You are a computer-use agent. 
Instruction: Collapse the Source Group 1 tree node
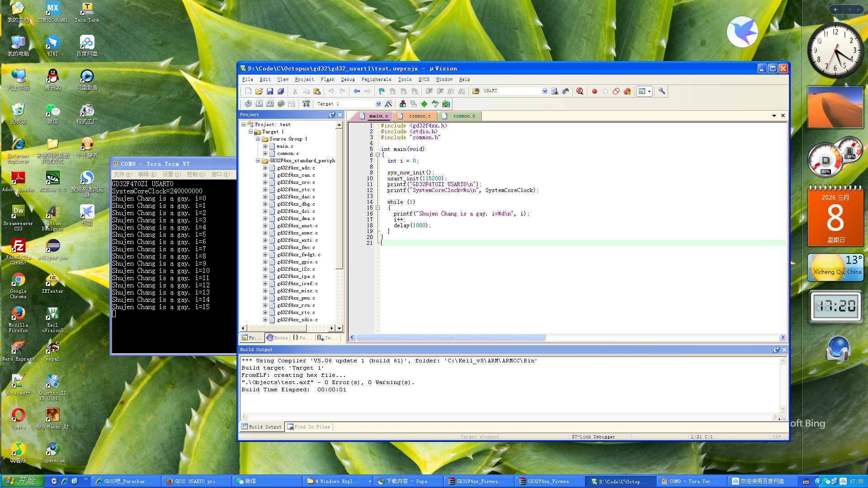click(258, 139)
